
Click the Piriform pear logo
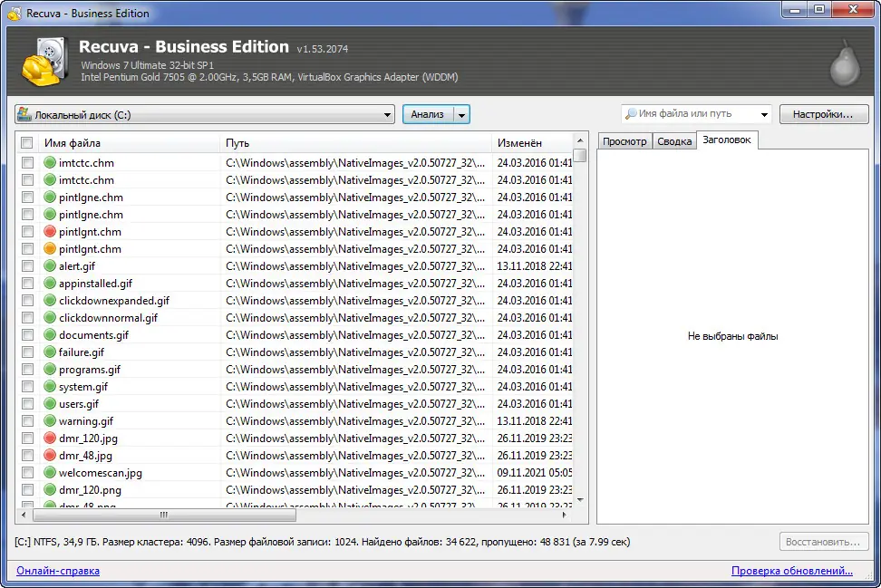coord(845,63)
